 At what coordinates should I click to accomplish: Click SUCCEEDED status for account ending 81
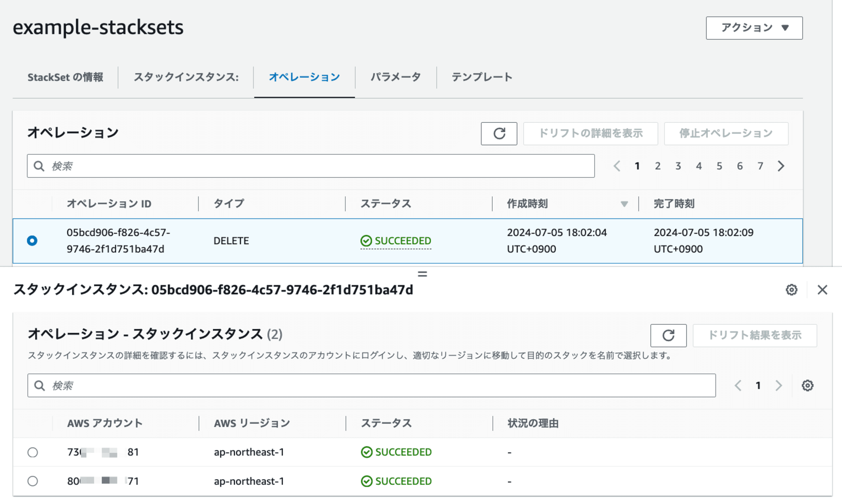[x=396, y=452]
